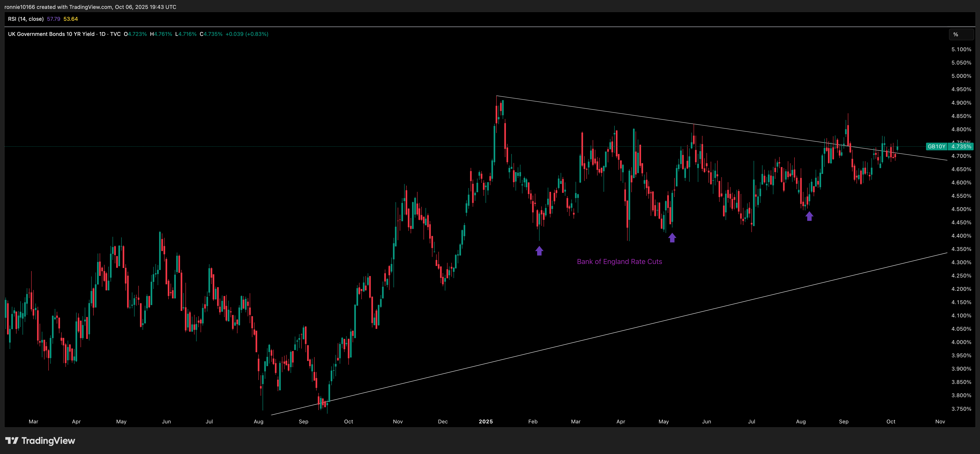Click the May rate cut arrow
Viewport: 980px width, 454px height.
coord(672,238)
